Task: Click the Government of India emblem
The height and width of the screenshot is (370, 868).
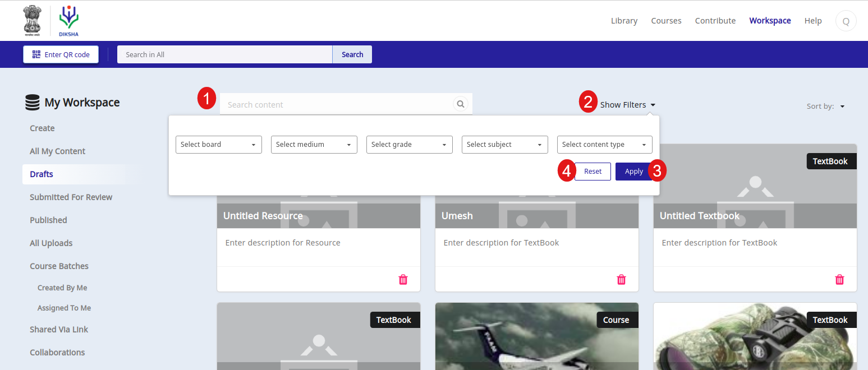Action: [x=33, y=20]
